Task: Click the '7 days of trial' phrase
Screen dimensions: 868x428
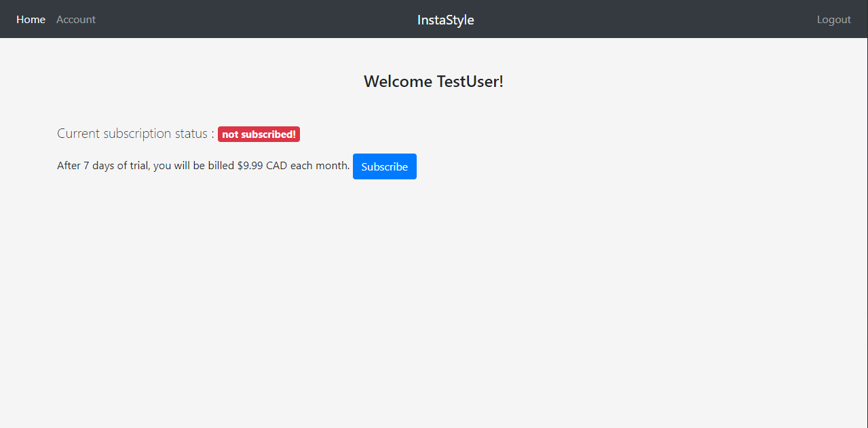Action: [x=115, y=166]
